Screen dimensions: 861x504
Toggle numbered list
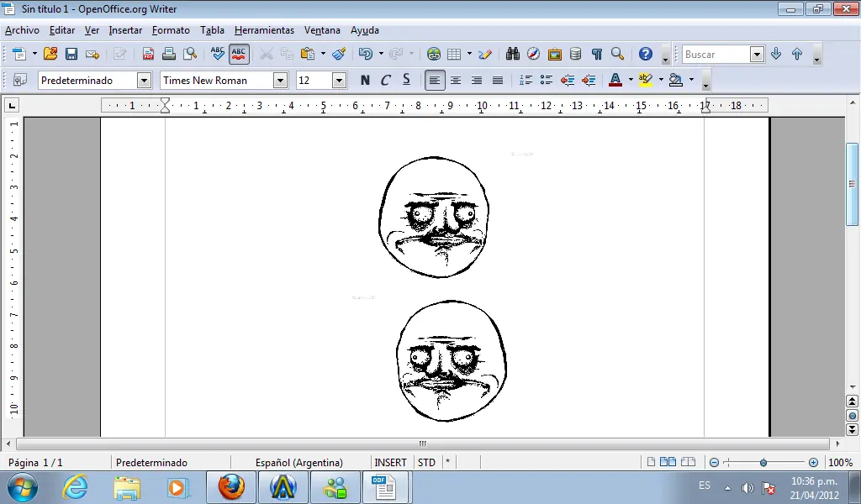click(x=526, y=80)
